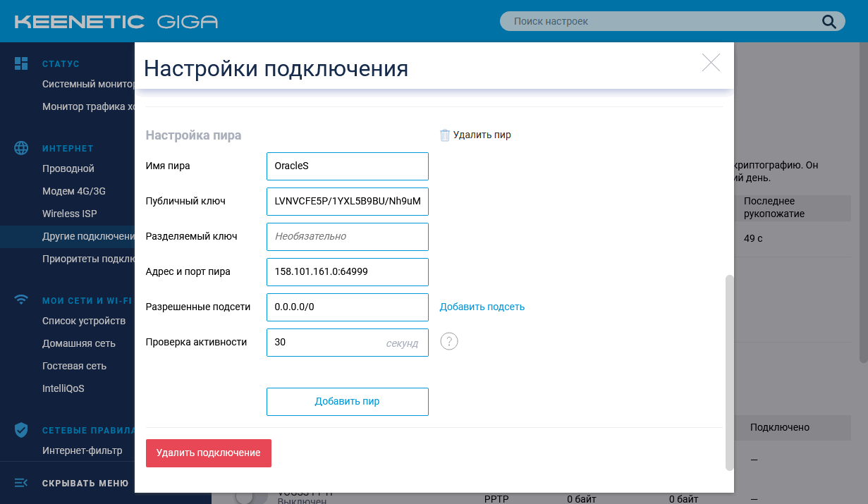Click the Добавить подсеть link
The image size is (868, 504).
click(482, 306)
